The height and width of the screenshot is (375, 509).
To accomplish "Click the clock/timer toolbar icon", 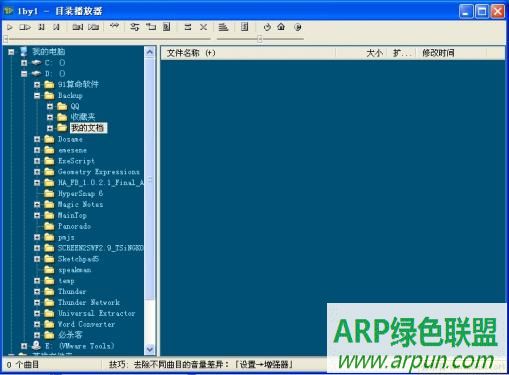I will pyautogui.click(x=267, y=27).
